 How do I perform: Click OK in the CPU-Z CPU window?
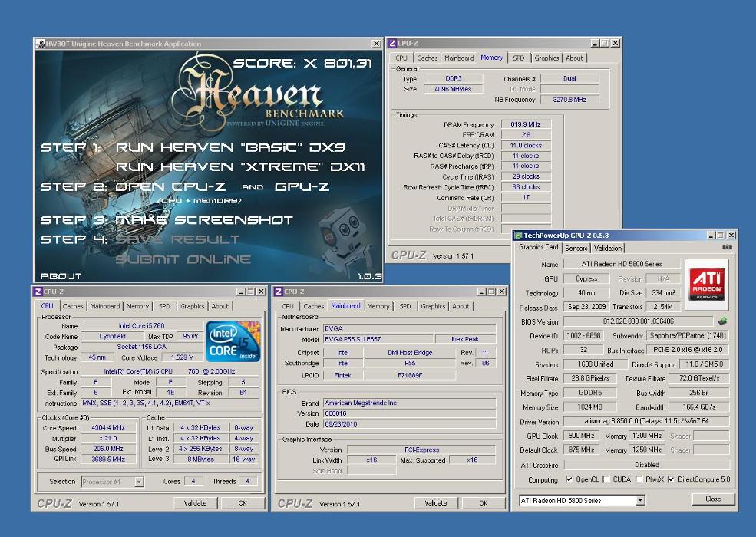click(x=243, y=502)
